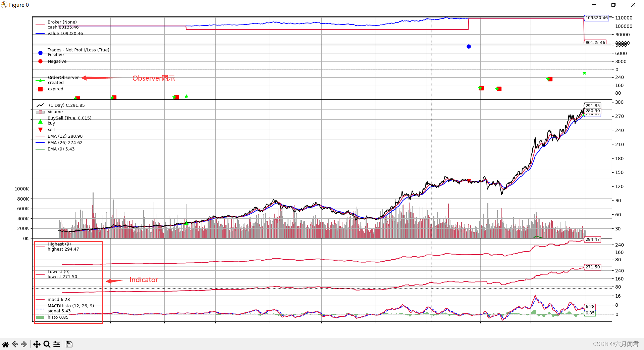Click the red sell triangle legend icon
Image resolution: width=644 pixels, height=350 pixels.
40,130
